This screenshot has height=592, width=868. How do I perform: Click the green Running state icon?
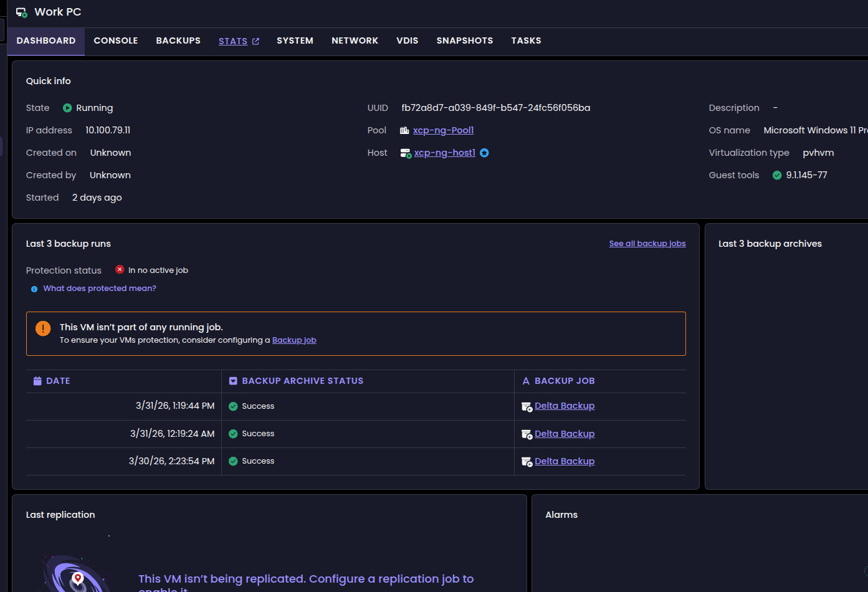coord(67,108)
